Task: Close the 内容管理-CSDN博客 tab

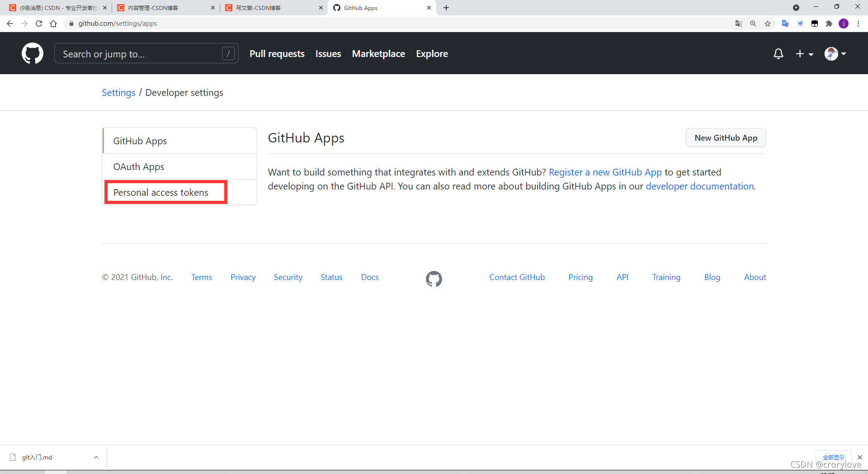Action: coord(212,8)
